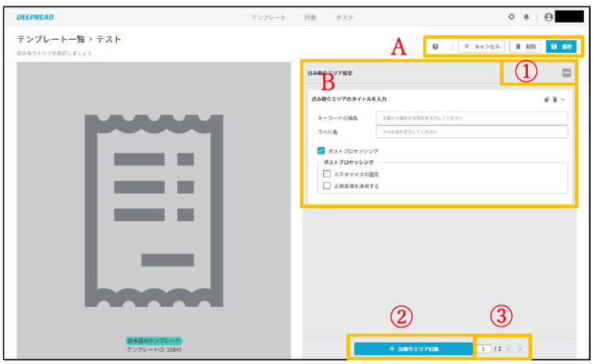Click the DEEPREAD logo

click(x=34, y=17)
